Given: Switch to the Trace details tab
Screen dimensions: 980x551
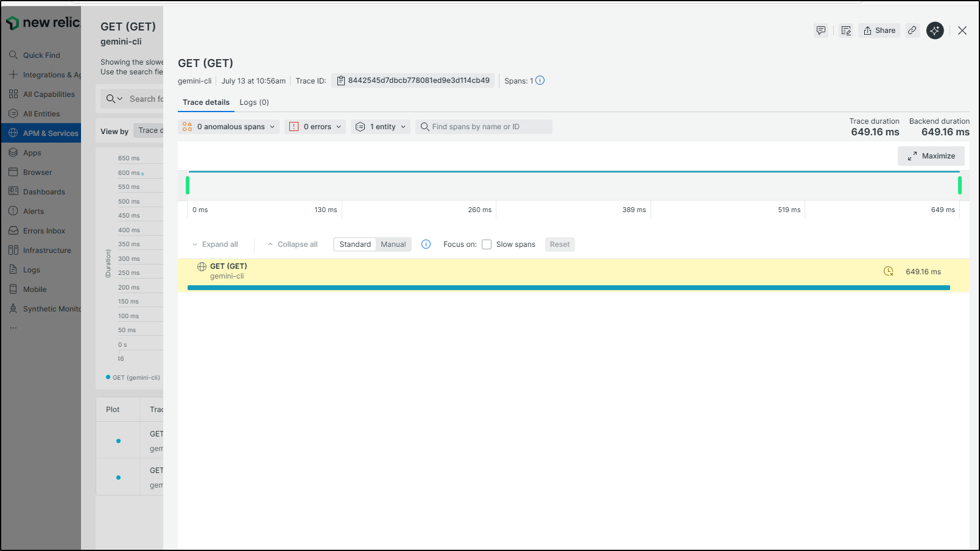Looking at the screenshot, I should (x=206, y=102).
